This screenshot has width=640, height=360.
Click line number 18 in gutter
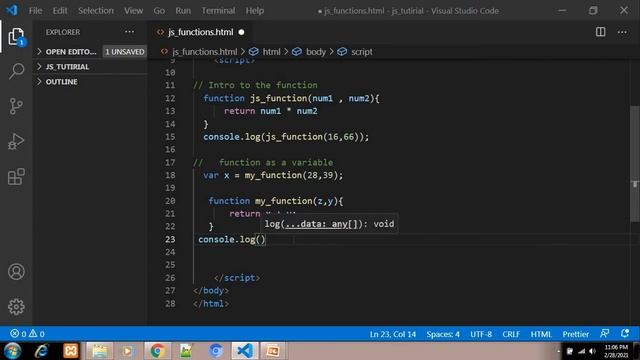[170, 175]
